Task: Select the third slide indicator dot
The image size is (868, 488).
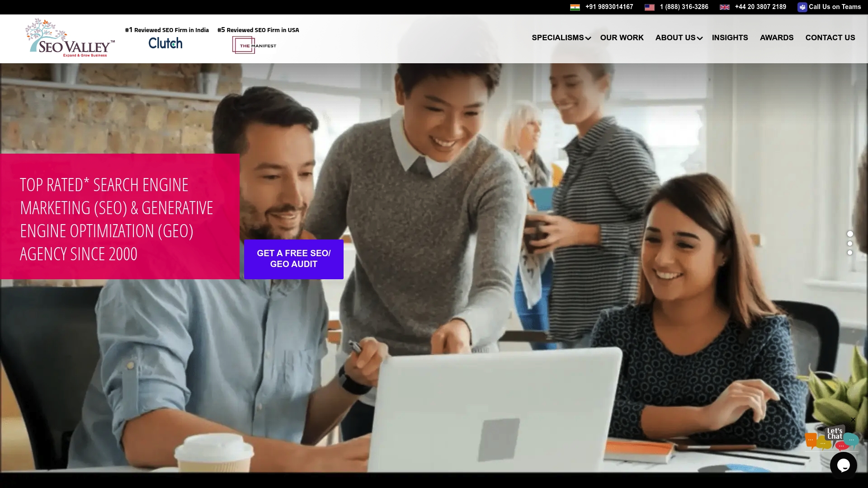Action: 851,253
